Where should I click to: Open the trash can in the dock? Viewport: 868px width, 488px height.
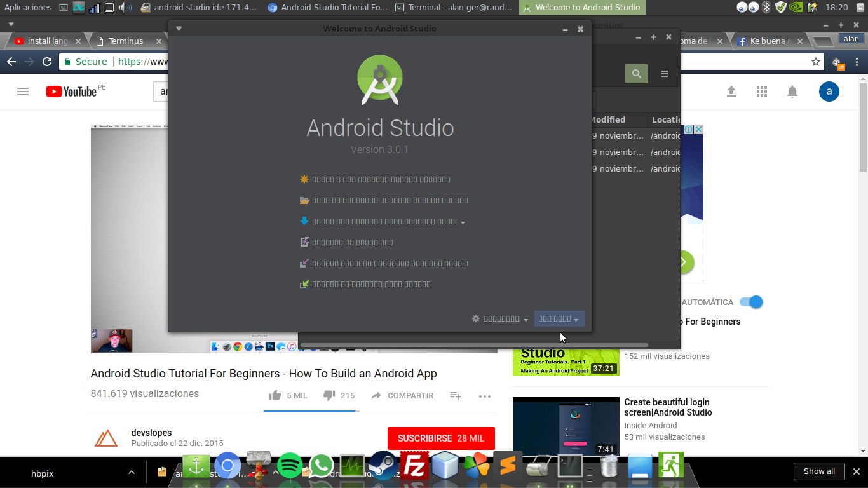pos(608,466)
